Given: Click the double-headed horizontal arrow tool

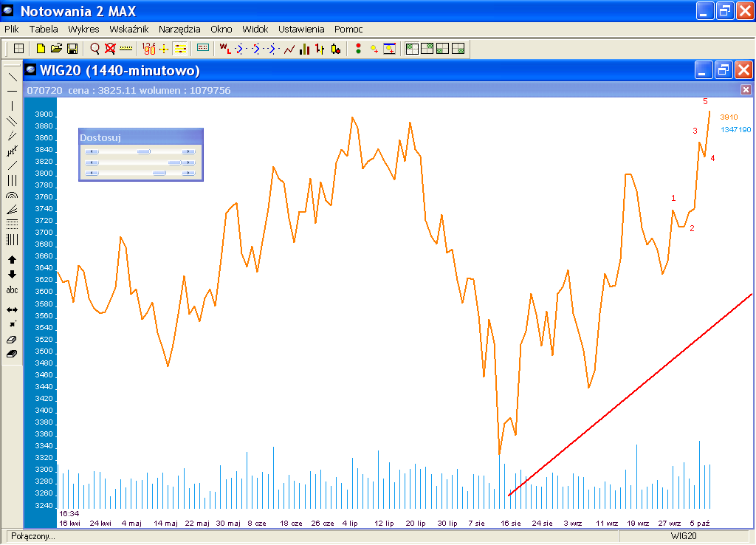Looking at the screenshot, I should (12, 309).
